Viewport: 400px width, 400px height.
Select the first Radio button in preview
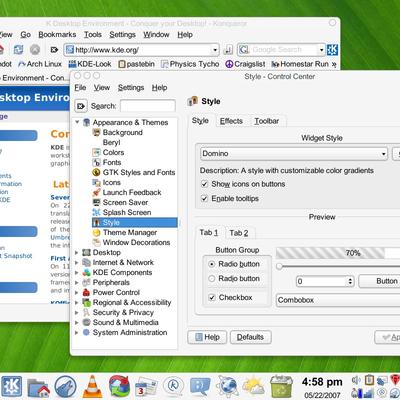coord(211,264)
